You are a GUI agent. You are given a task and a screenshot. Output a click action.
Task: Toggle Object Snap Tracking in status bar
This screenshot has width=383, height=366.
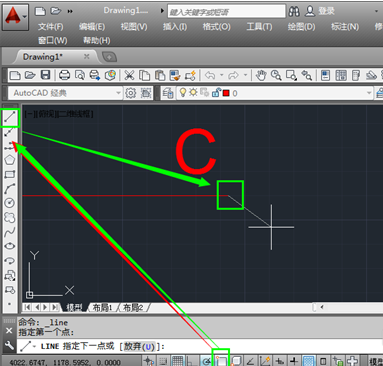click(251, 361)
